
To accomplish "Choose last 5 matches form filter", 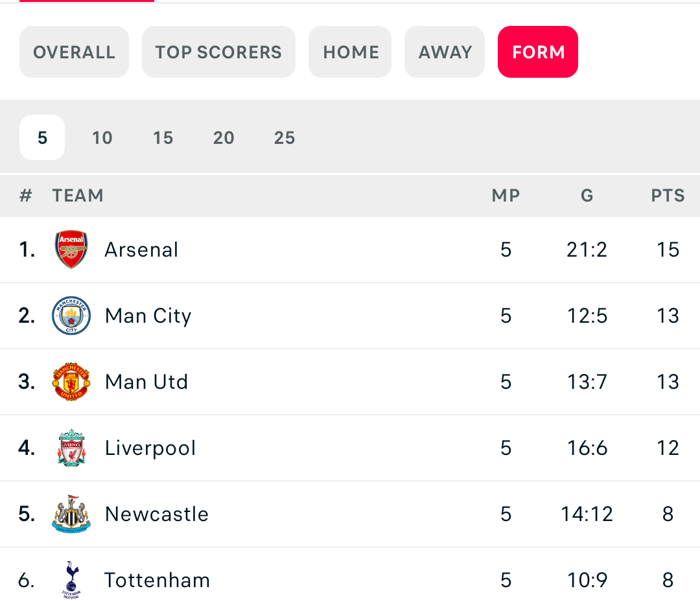I will [42, 137].
